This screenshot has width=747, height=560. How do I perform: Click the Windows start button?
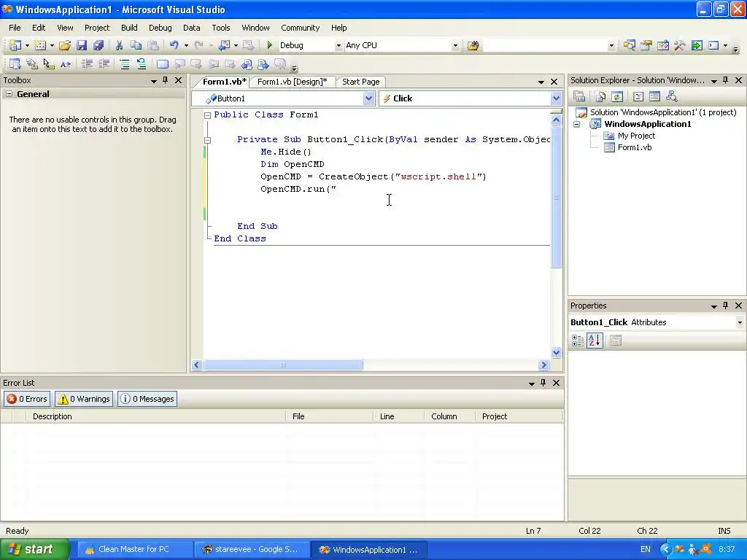tap(35, 550)
